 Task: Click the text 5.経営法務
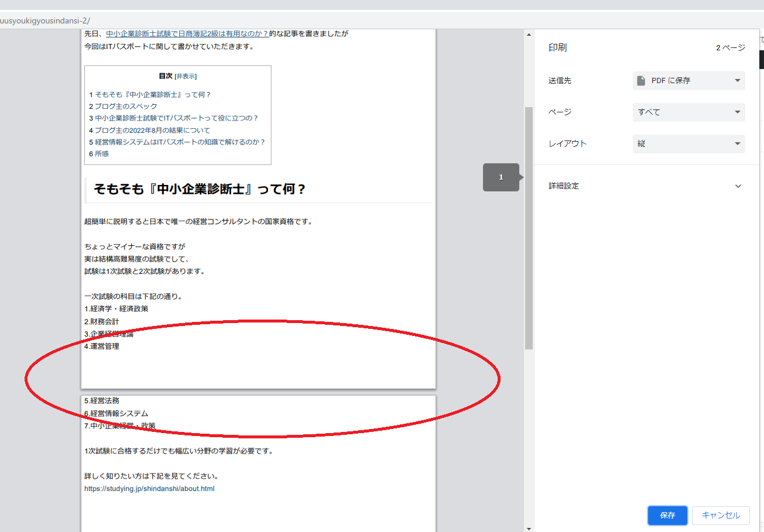[x=101, y=401]
